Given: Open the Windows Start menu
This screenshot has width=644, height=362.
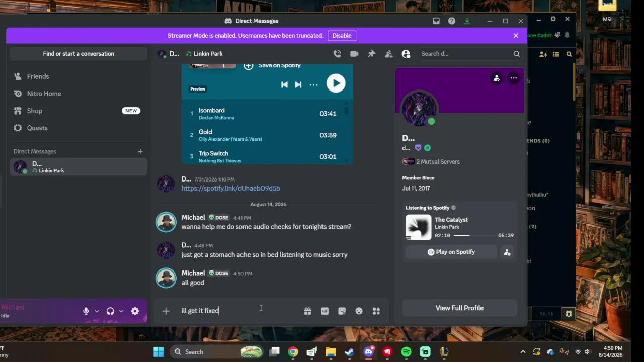Looking at the screenshot, I should (158, 352).
